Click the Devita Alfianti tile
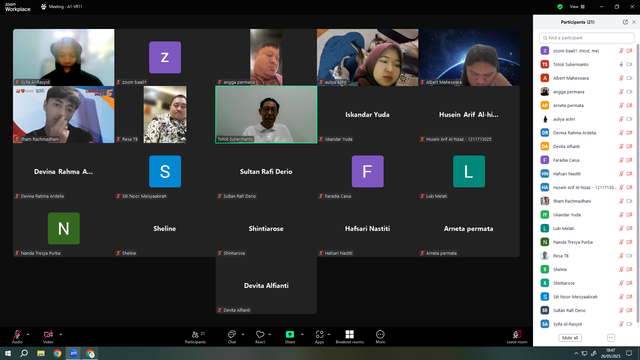The image size is (640, 360). coord(266,285)
